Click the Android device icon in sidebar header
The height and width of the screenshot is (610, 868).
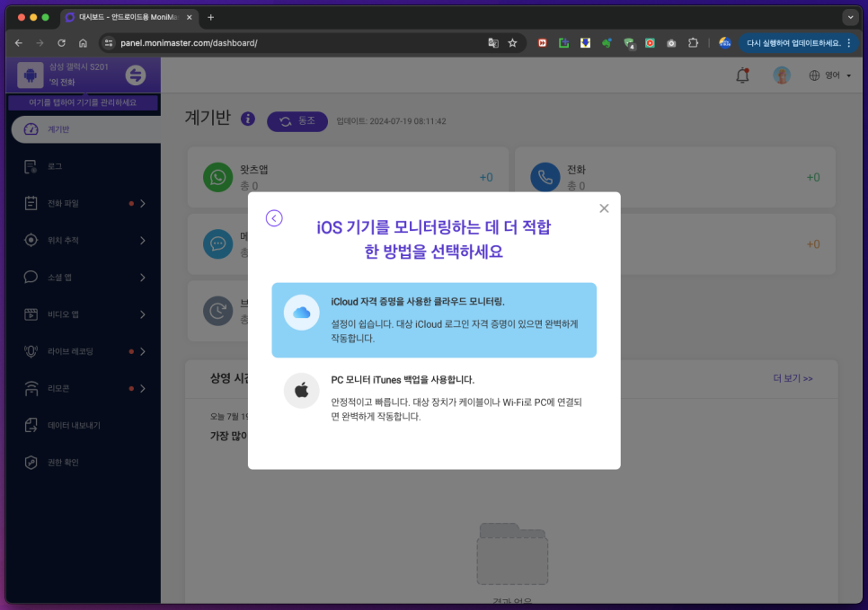tap(31, 75)
